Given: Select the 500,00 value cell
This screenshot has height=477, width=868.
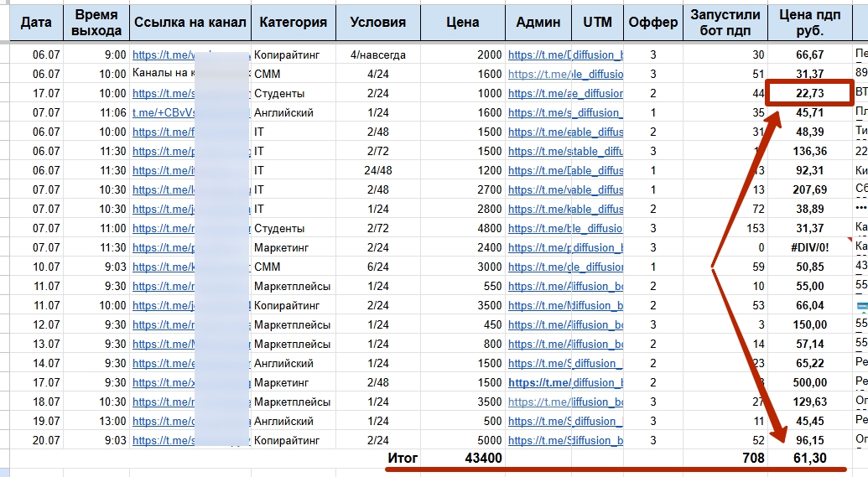Looking at the screenshot, I should click(810, 382).
